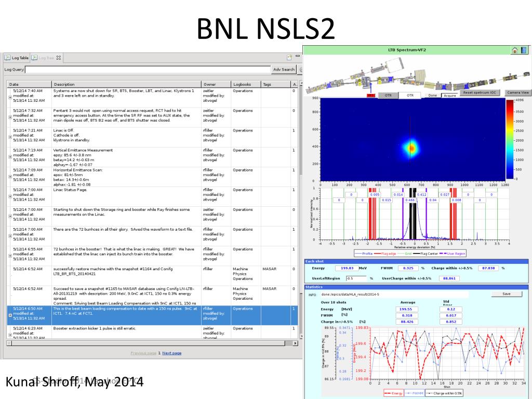Screen dimensions: 532x399
Task: Select the Acquire button above the camera image
Action: [450, 96]
